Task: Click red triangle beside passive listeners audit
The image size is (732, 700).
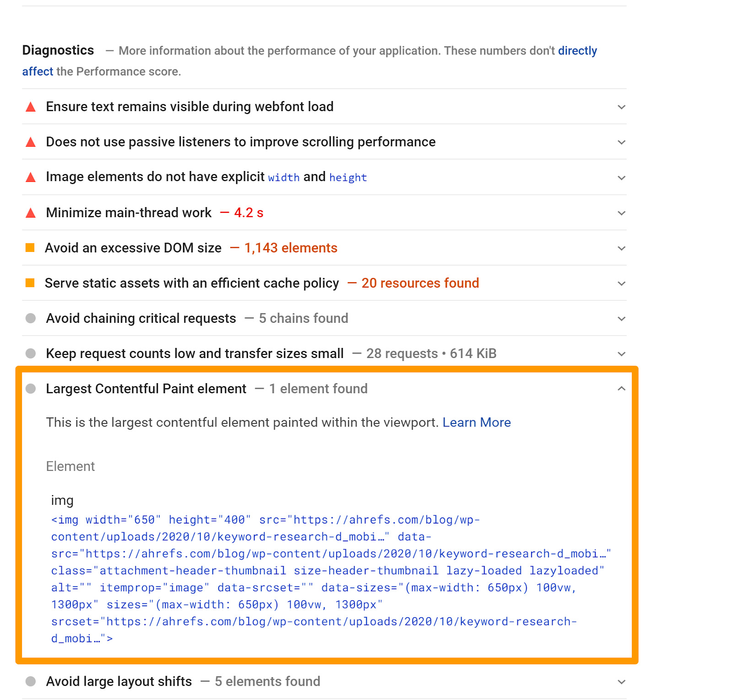Action: point(31,142)
